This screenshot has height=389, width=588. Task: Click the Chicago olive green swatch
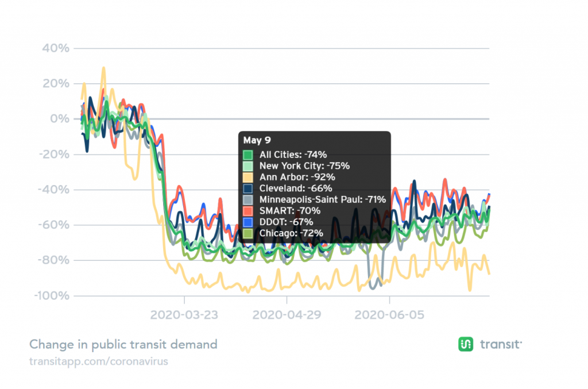click(248, 234)
